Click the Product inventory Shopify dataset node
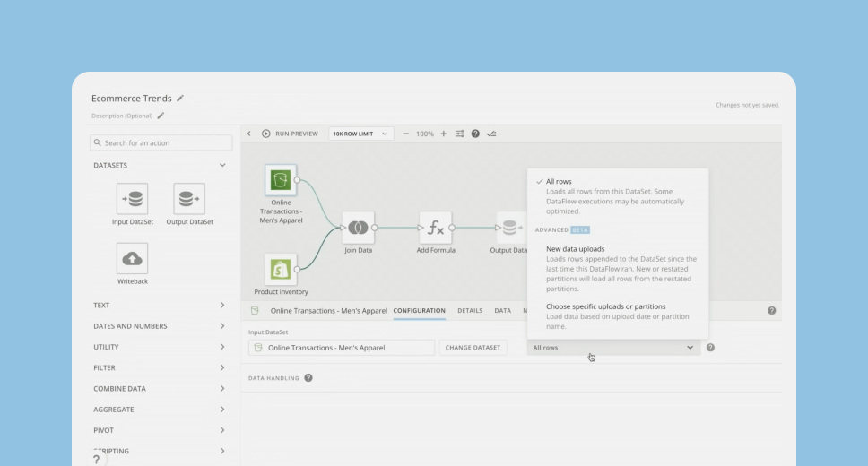 pyautogui.click(x=281, y=269)
